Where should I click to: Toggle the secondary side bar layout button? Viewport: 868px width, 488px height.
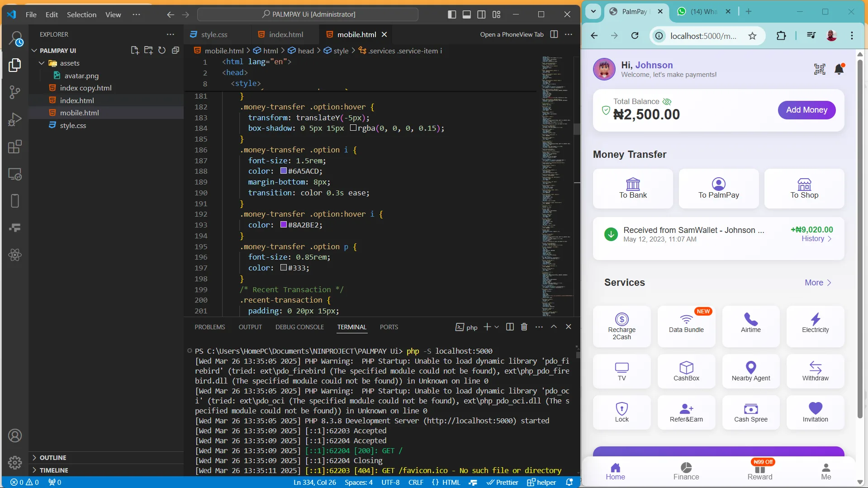coord(482,14)
